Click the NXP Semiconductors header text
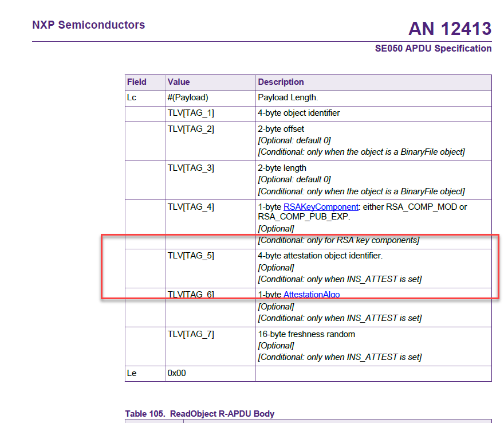Screen dimensions: 504x423 click(x=88, y=25)
